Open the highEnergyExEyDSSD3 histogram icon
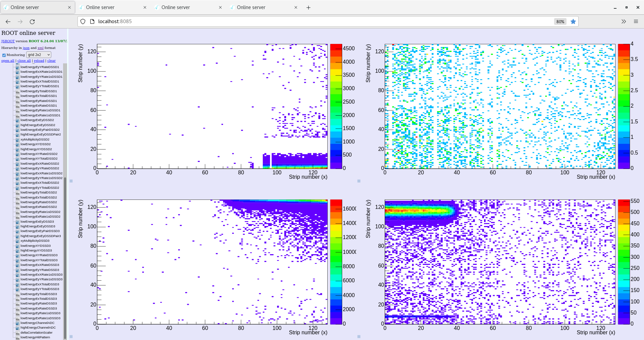This screenshot has height=340, width=644. (17, 226)
